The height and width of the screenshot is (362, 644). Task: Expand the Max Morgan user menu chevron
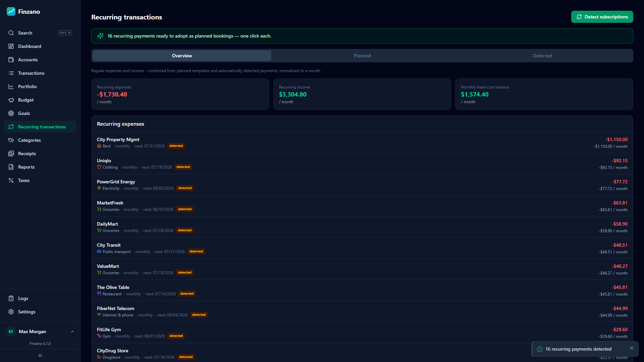point(72,331)
